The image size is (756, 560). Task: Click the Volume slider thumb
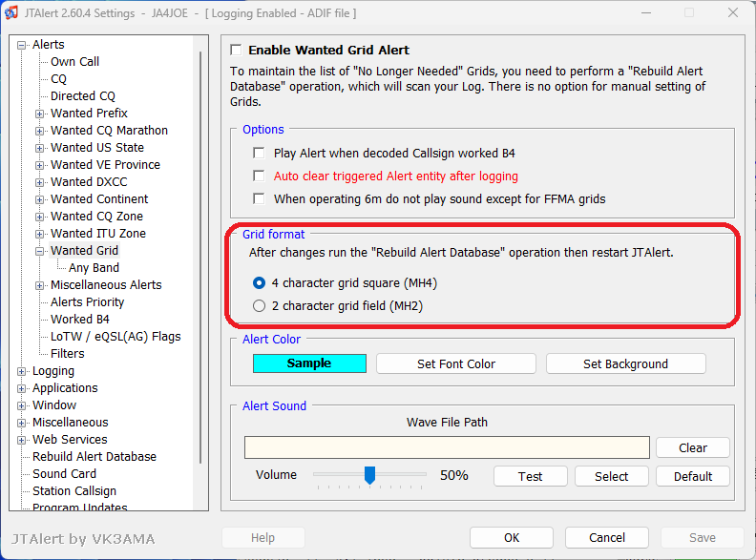[x=369, y=475]
